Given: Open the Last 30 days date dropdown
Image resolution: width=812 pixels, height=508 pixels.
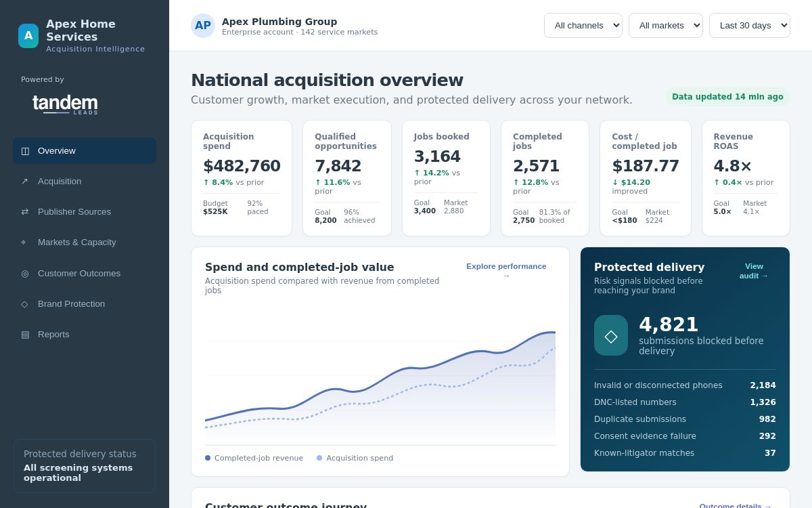Looking at the screenshot, I should [x=750, y=26].
